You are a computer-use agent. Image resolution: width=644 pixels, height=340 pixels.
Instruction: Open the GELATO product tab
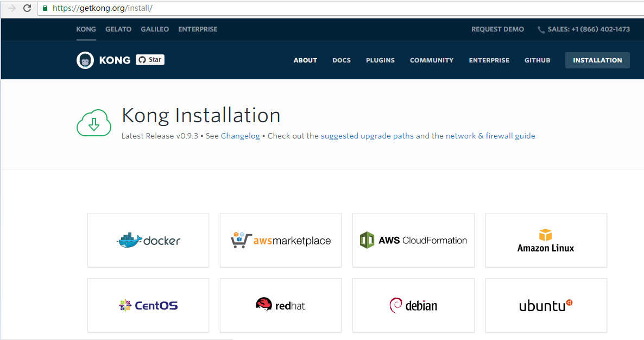pyautogui.click(x=118, y=29)
